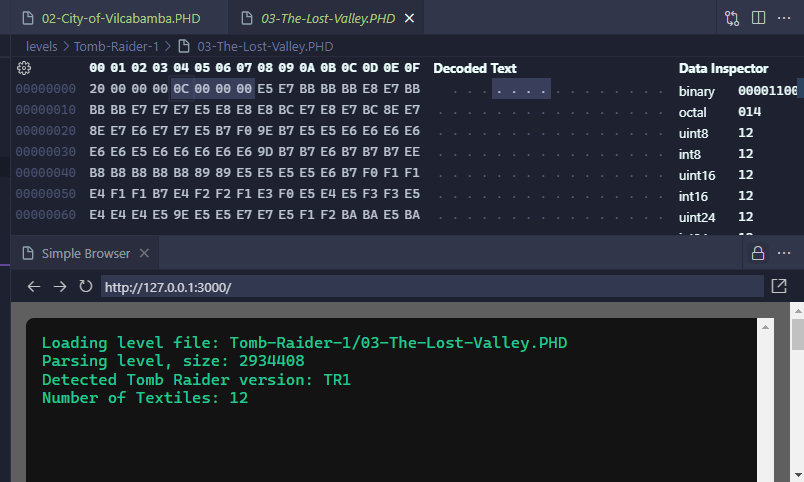
Task: Click the Decoded Text column header
Action: [x=475, y=68]
